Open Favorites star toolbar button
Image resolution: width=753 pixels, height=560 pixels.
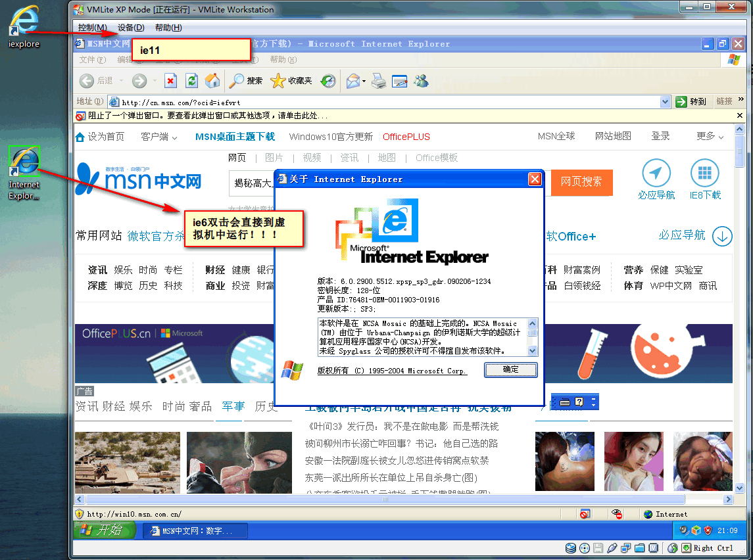pos(291,81)
